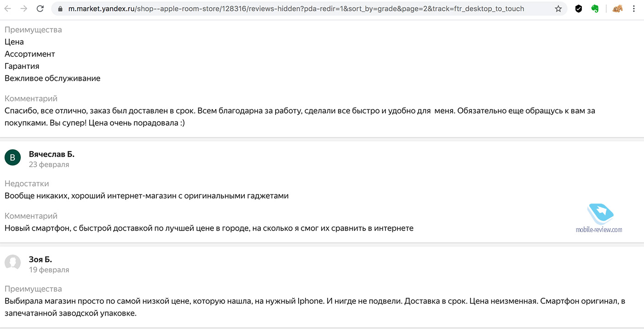Click Вячеслав Б. green avatar circle

pyautogui.click(x=12, y=158)
